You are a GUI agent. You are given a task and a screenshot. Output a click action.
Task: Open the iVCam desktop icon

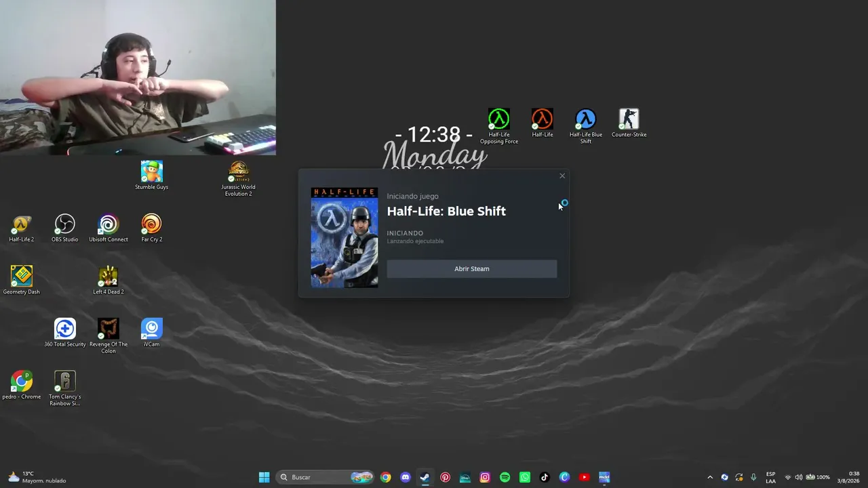[152, 333]
